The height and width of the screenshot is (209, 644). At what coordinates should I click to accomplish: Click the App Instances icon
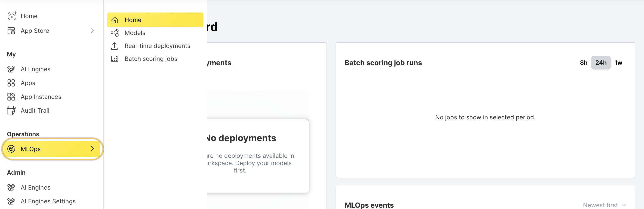point(11,97)
